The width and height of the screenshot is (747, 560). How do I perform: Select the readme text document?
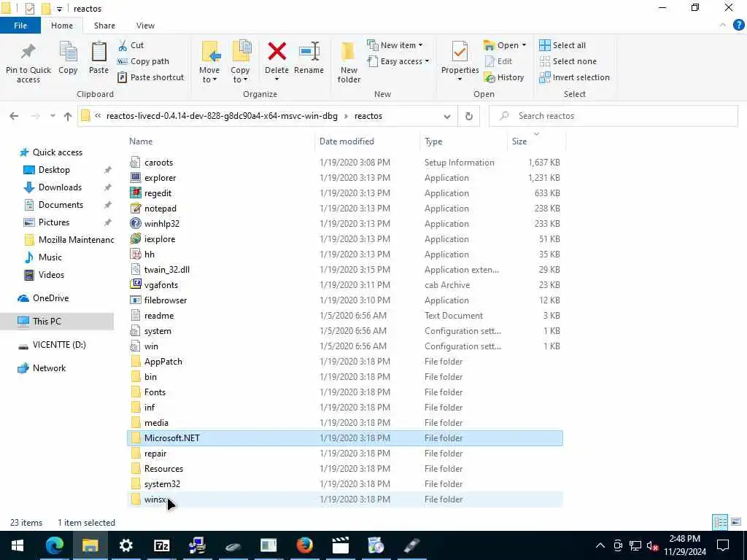(345, 316)
